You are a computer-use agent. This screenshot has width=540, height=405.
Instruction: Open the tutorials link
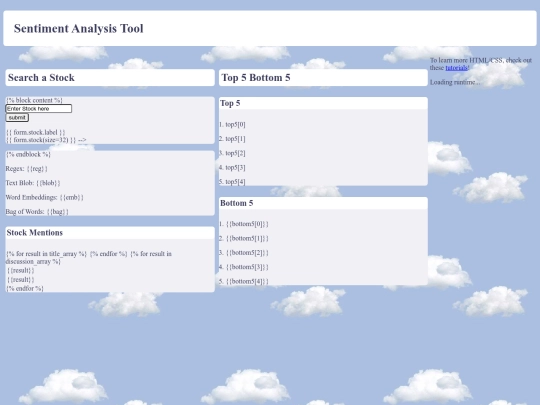[457, 68]
